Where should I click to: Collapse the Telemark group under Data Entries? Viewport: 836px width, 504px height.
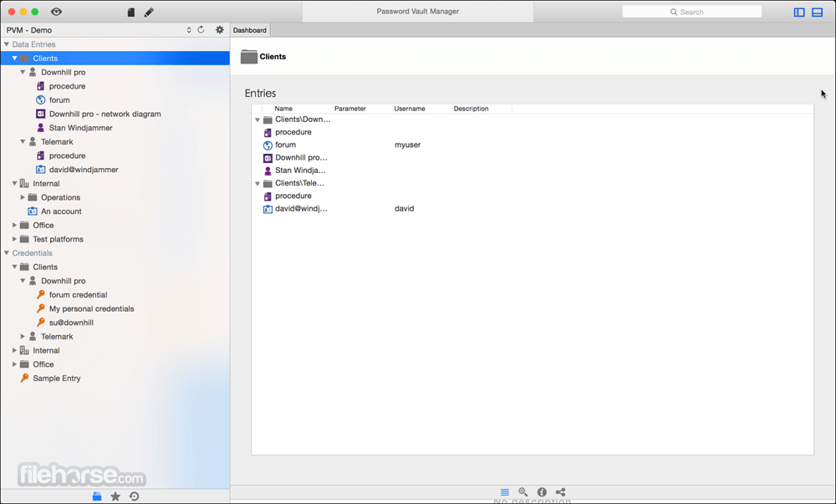point(23,142)
